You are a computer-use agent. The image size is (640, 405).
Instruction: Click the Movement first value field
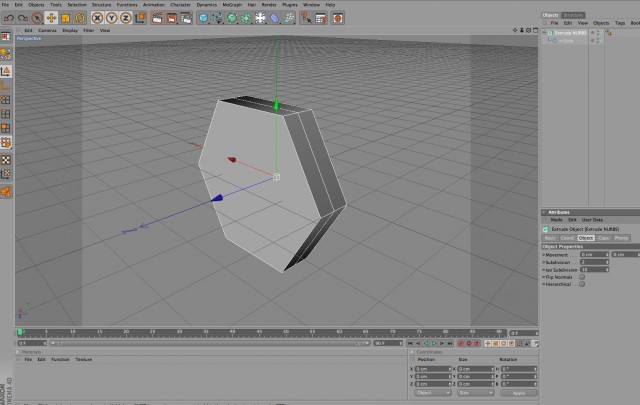click(594, 255)
